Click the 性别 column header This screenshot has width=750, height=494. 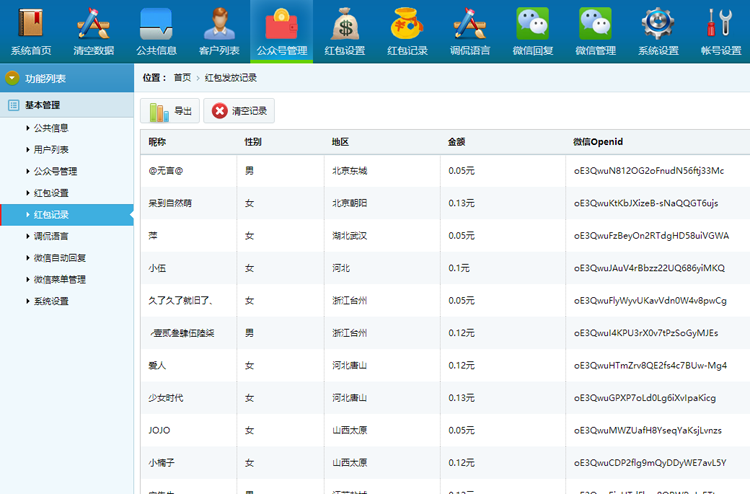[x=253, y=142]
